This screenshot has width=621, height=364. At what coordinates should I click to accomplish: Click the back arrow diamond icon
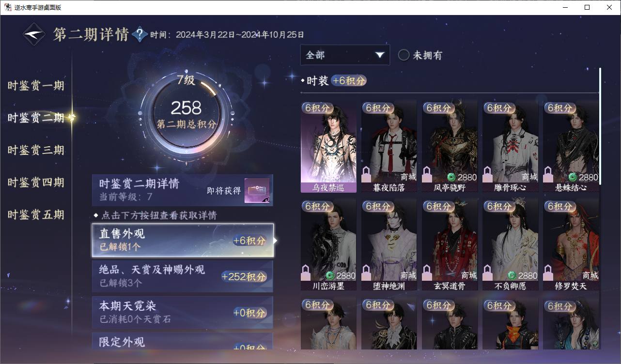tap(34, 34)
